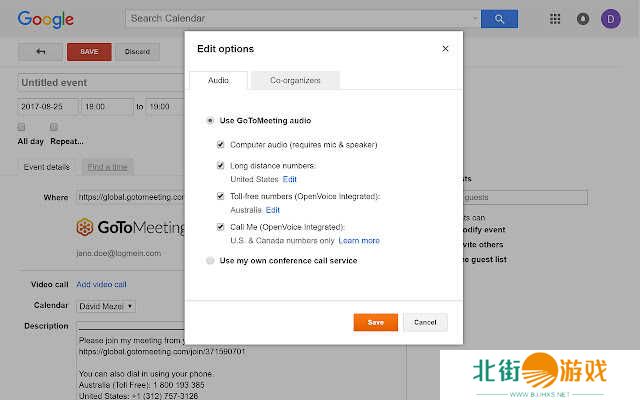Click Edit next to Australia

pos(272,210)
